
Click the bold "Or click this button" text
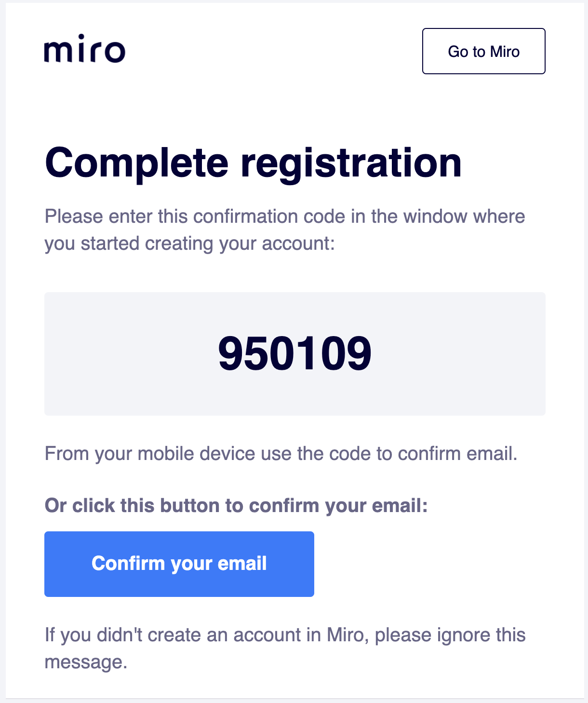coord(236,506)
